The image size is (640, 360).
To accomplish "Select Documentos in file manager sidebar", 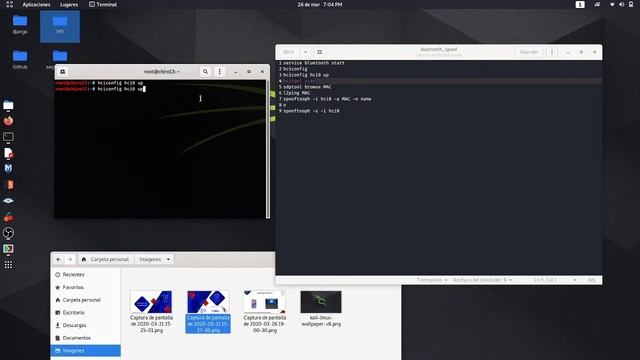I will pyautogui.click(x=85, y=338).
